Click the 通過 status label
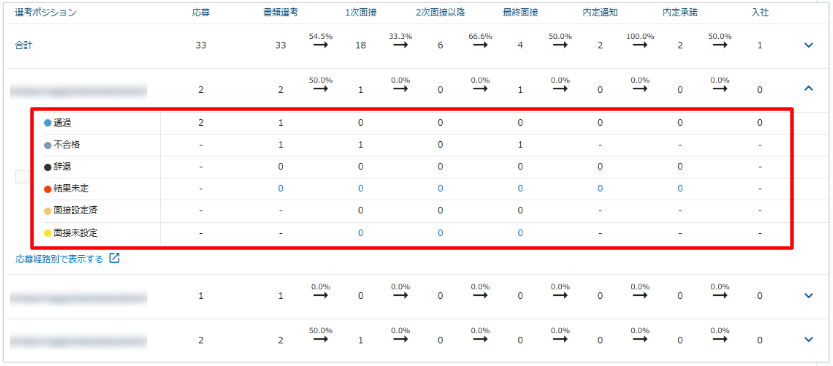The width and height of the screenshot is (833, 366). point(62,123)
